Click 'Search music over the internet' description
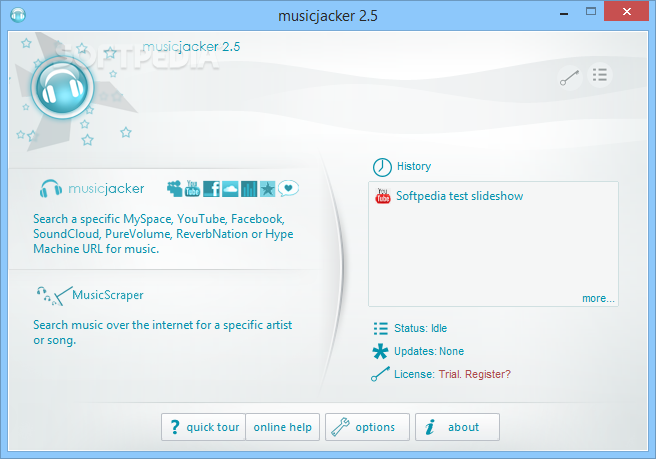 pyautogui.click(x=162, y=333)
